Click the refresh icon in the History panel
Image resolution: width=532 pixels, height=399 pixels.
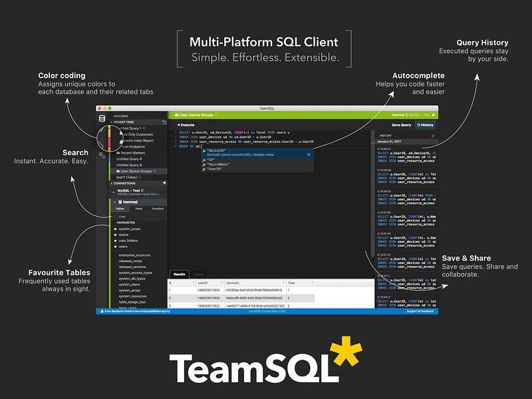[x=432, y=136]
